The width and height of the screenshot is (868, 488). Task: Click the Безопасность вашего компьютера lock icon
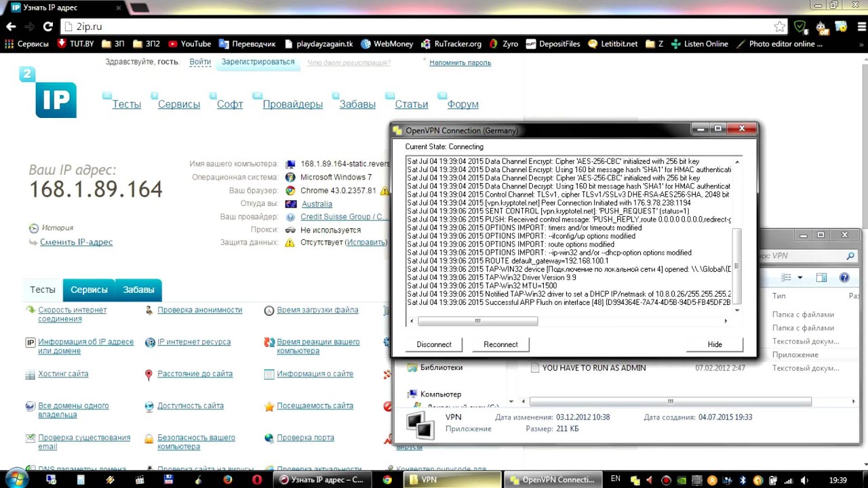point(149,439)
